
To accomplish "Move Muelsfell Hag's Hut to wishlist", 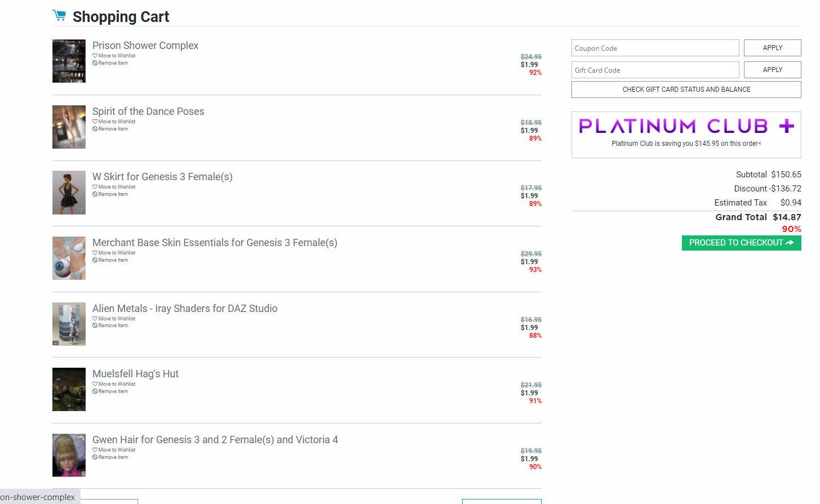I will click(117, 384).
